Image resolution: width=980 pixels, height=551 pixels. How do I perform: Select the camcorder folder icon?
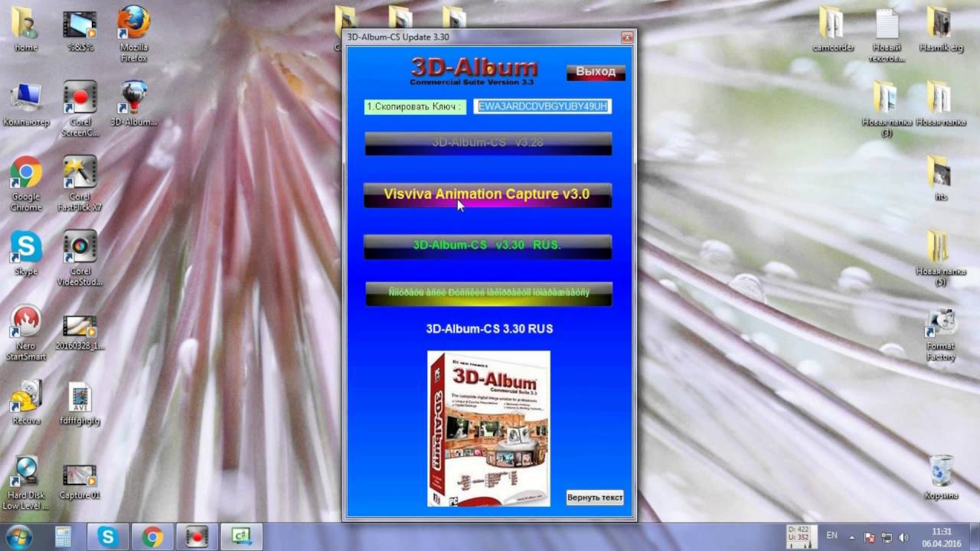coord(833,29)
